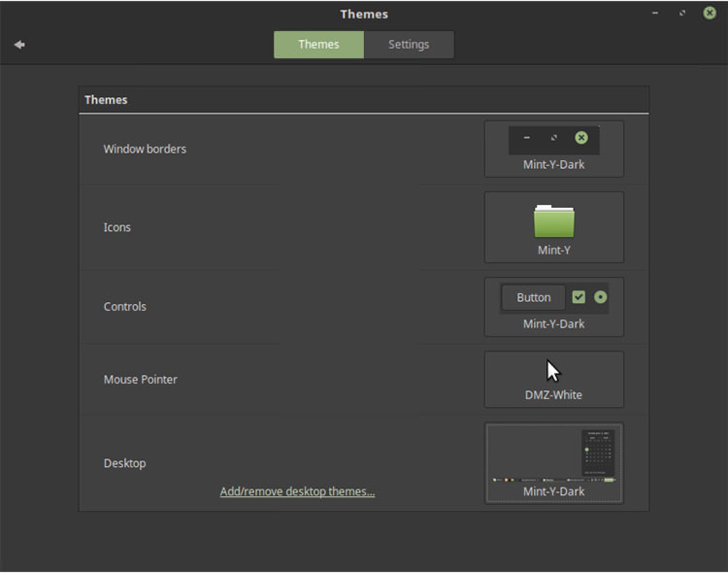Click the Desktop theme thumbnail preview

pyautogui.click(x=554, y=456)
